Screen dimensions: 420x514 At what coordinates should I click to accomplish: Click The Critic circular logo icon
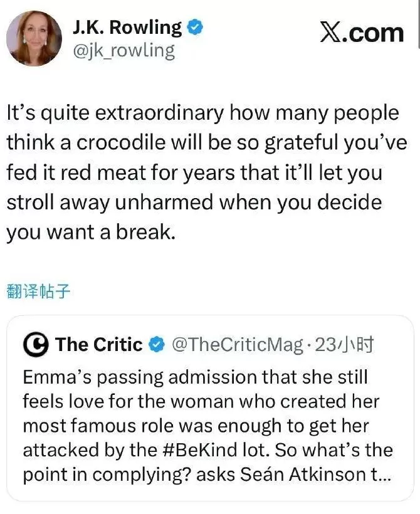36,344
